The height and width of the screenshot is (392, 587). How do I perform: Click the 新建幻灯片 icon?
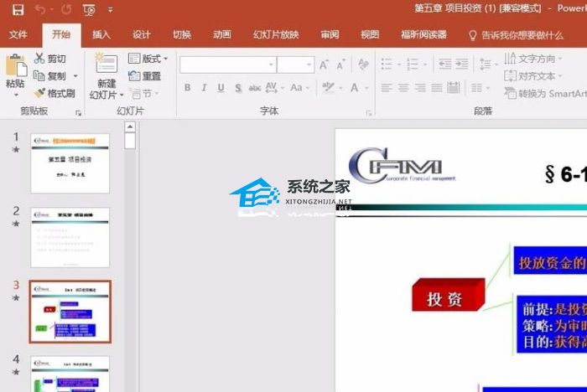coord(106,63)
